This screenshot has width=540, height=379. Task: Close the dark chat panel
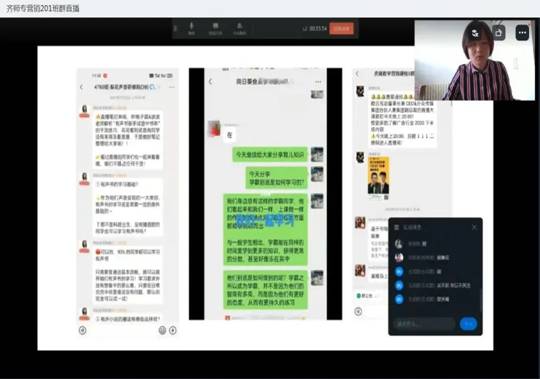(x=474, y=227)
